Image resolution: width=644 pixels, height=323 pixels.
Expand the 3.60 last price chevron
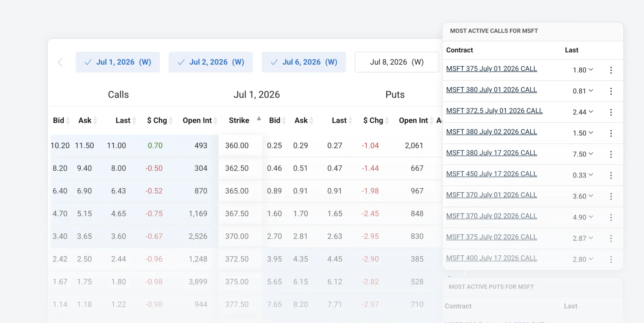(x=591, y=196)
